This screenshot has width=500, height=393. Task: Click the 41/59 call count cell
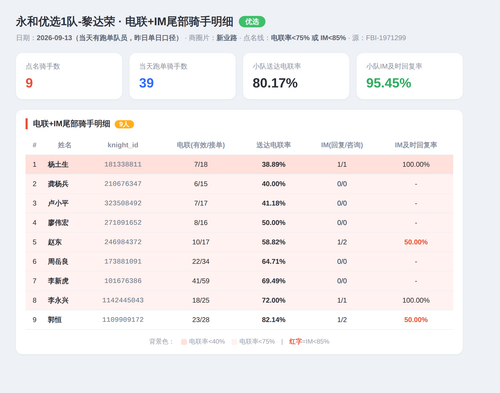201,281
